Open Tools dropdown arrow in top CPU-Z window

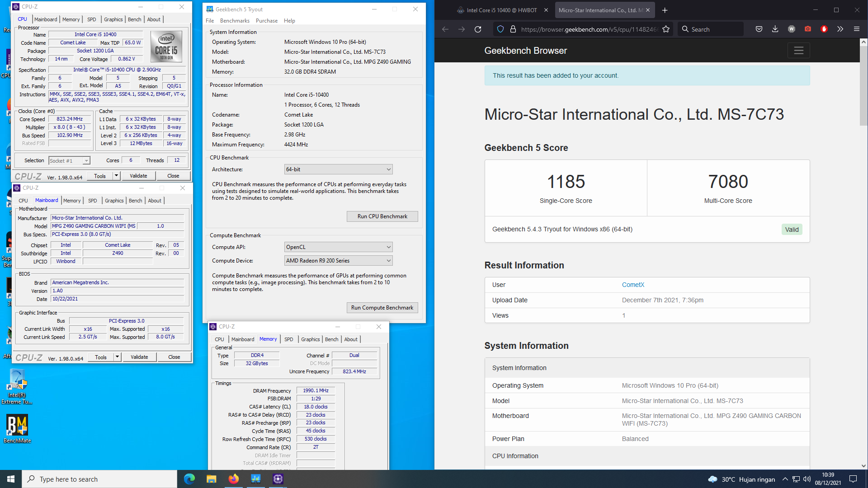[x=116, y=176]
